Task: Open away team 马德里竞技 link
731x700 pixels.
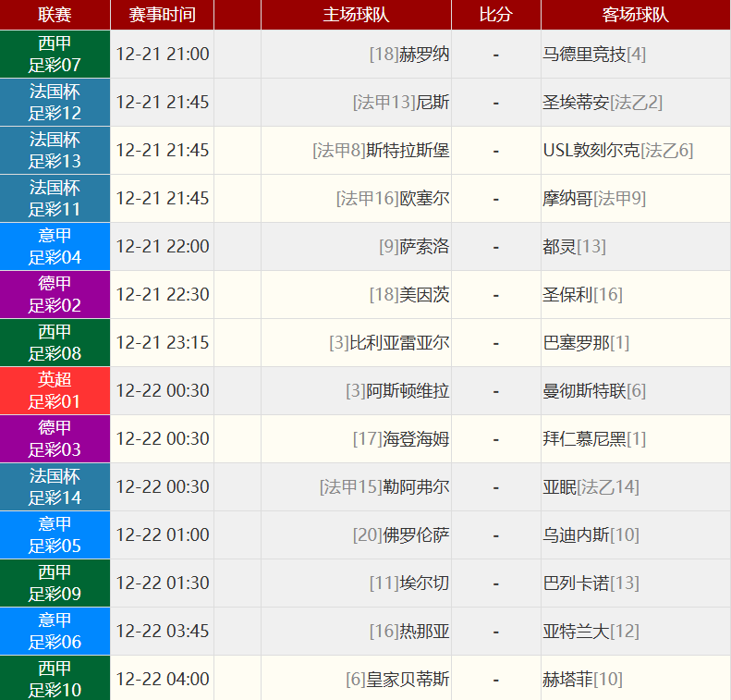Action: [x=584, y=55]
